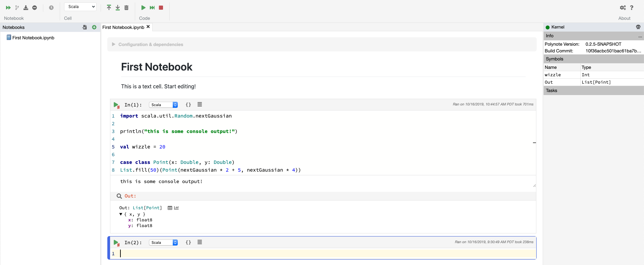Screen dimensions: 644x265
Task: Click the branch icon in Notebook toolbar
Action: point(17,7)
